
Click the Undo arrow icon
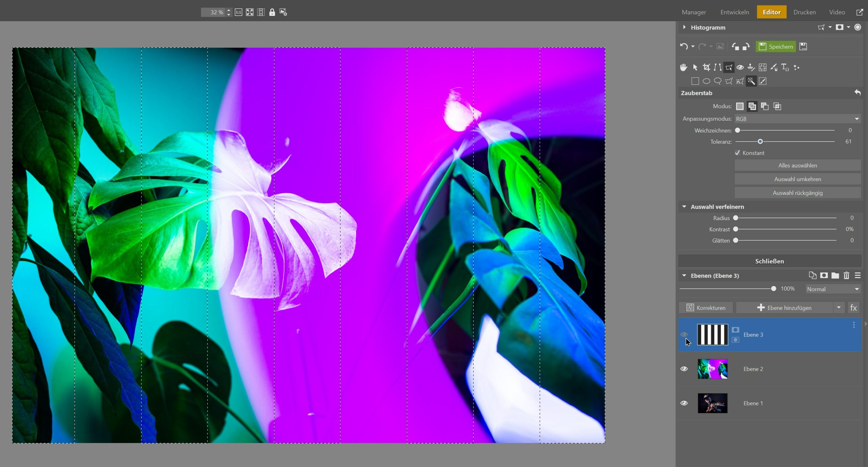point(684,46)
